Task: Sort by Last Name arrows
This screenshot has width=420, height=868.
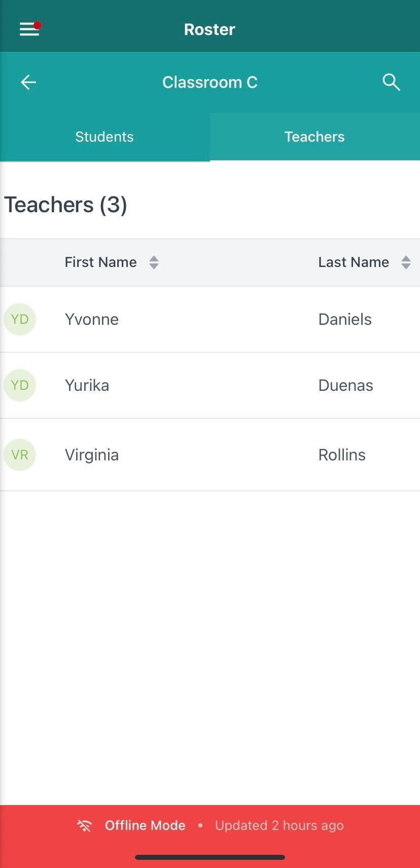Action: pyautogui.click(x=406, y=262)
